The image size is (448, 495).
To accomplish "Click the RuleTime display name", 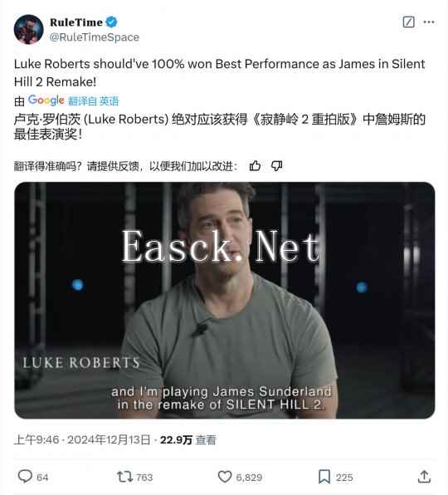I will pyautogui.click(x=76, y=22).
